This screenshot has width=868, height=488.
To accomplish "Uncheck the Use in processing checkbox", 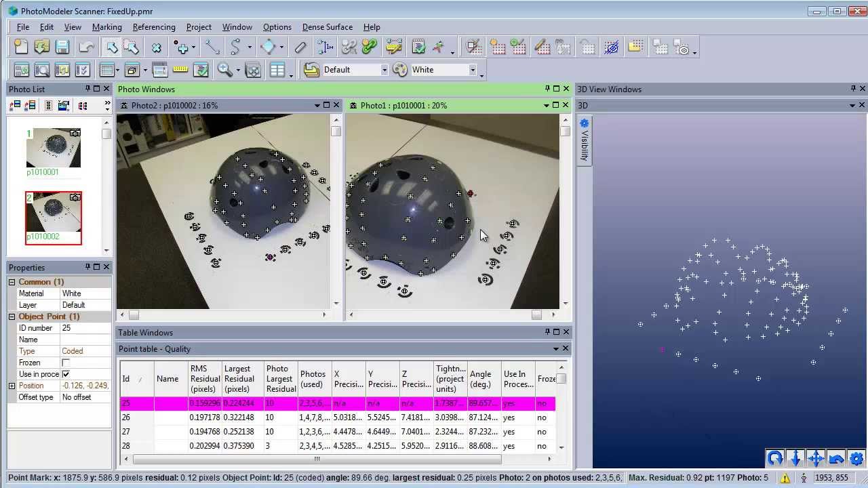I will click(x=66, y=374).
